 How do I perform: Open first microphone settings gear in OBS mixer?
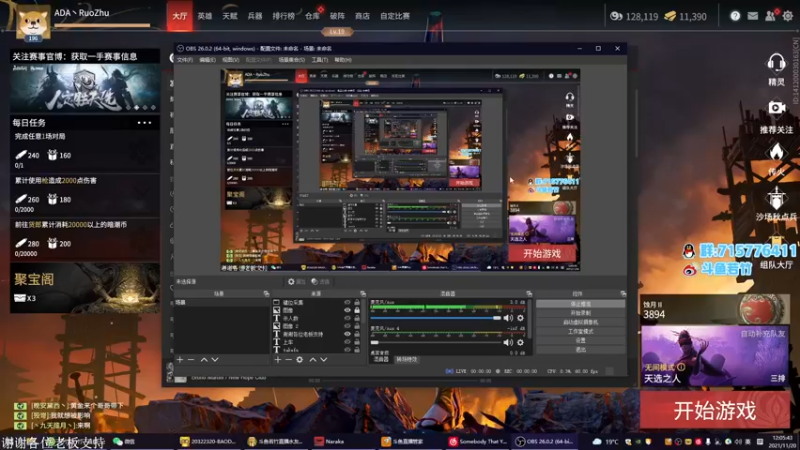tap(520, 318)
